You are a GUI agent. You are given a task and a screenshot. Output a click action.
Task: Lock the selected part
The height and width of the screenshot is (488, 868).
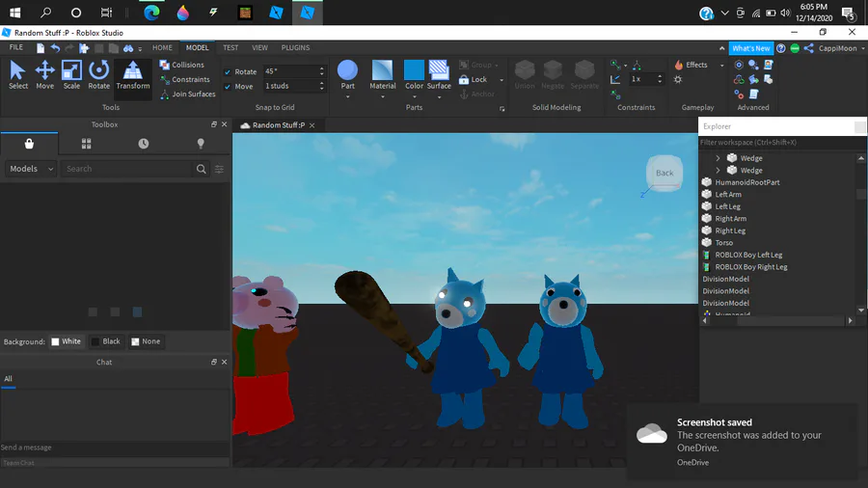click(474, 80)
